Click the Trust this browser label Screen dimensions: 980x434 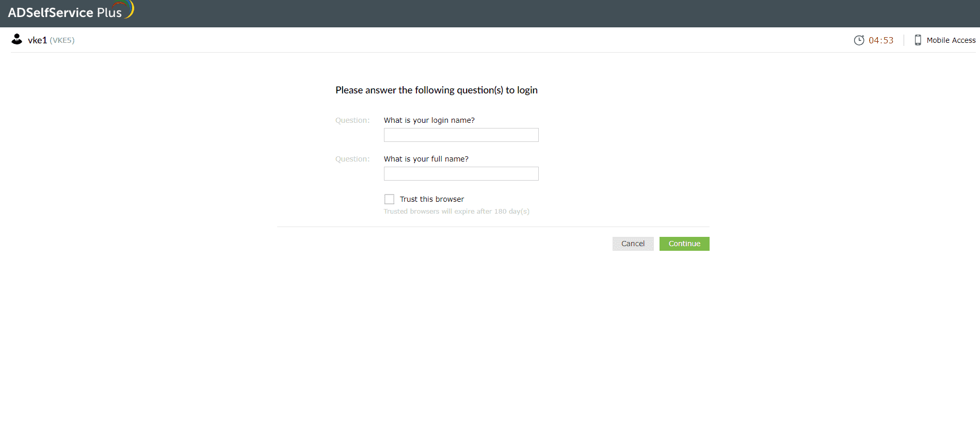(x=431, y=199)
